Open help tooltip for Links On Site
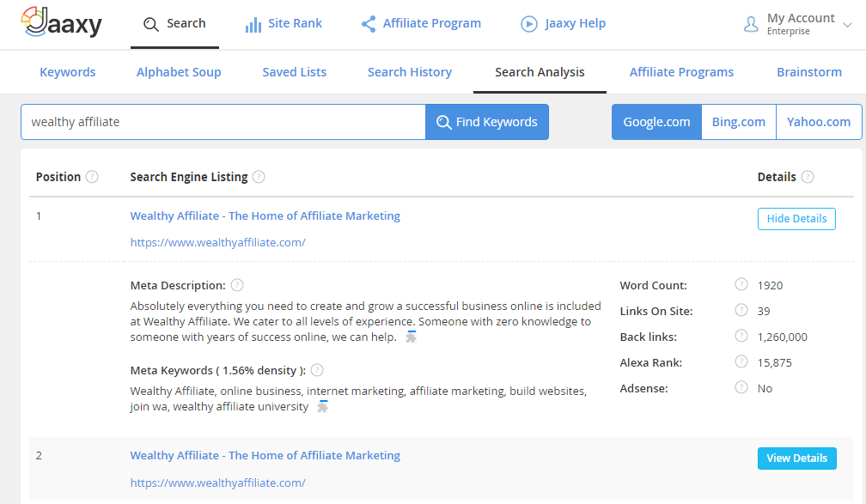The image size is (866, 504). tap(741, 310)
